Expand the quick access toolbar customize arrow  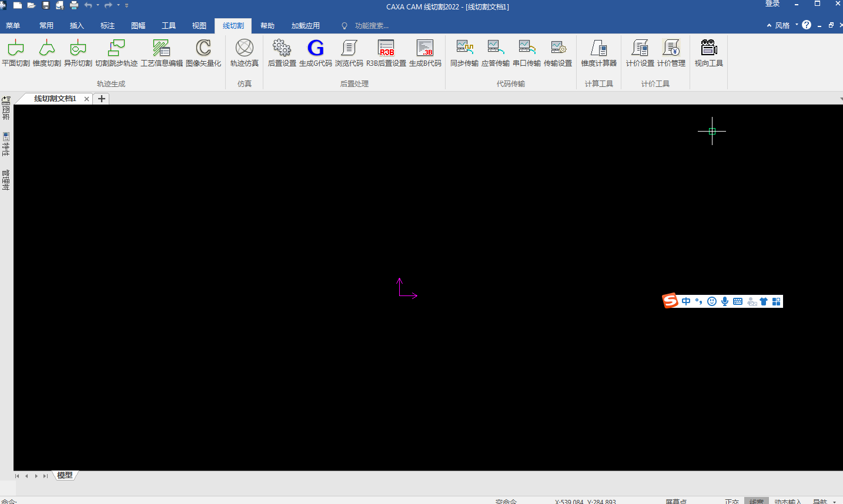point(127,5)
